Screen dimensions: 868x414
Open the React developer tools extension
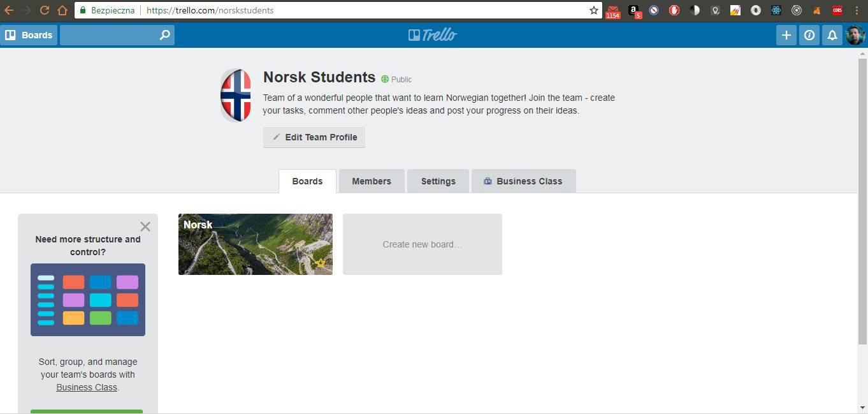coord(776,10)
